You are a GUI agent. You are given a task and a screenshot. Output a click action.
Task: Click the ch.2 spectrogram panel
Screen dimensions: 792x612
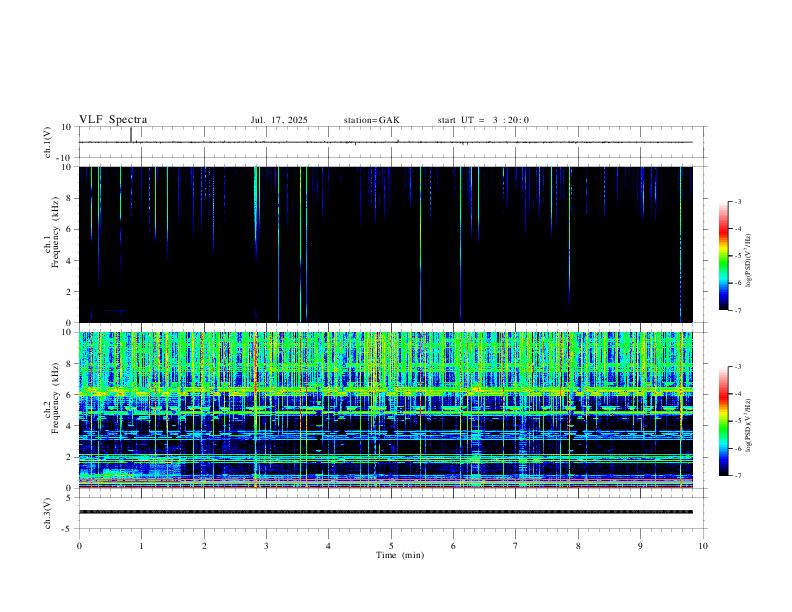pyautogui.click(x=386, y=410)
